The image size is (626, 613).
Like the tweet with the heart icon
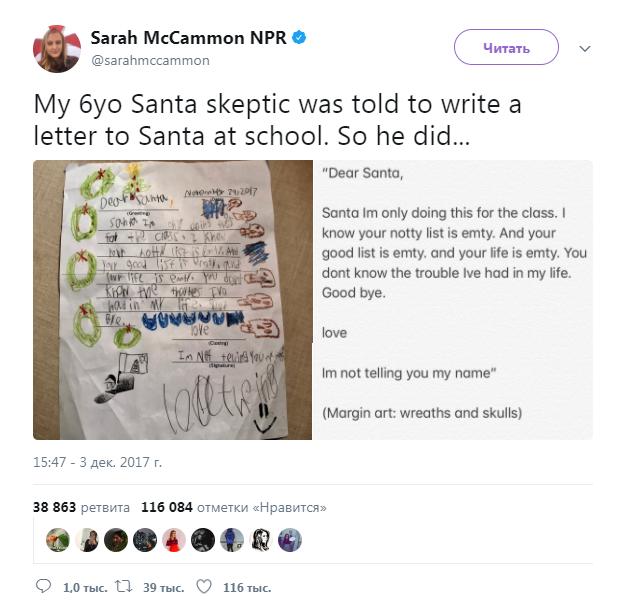coord(203,587)
